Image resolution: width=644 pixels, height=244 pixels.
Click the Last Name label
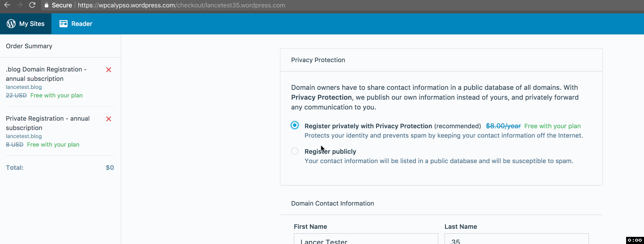[x=461, y=227]
